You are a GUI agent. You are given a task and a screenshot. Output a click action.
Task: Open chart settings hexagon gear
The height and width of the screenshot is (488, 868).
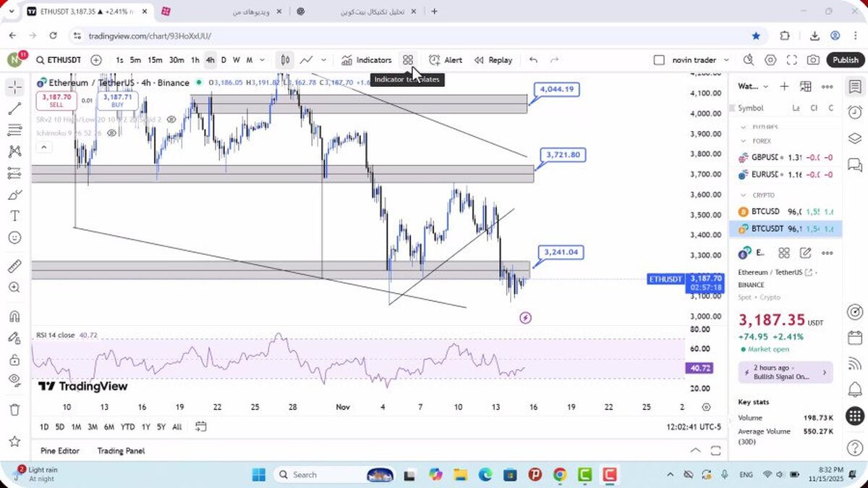click(770, 60)
